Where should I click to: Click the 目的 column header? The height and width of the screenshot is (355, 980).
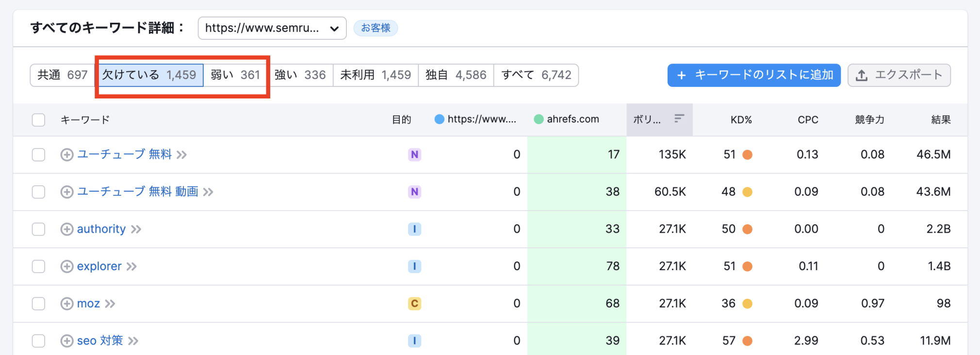click(x=401, y=120)
